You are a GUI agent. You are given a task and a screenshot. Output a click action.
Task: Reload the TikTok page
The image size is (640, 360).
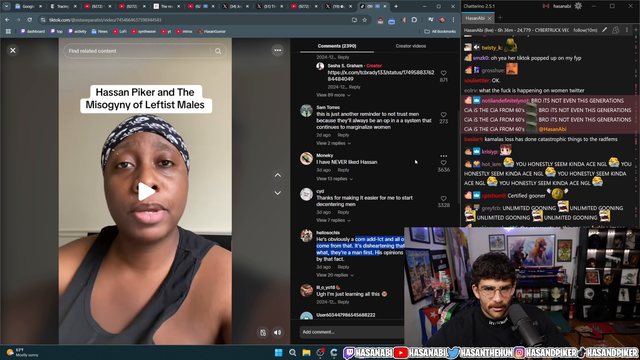tap(29, 20)
